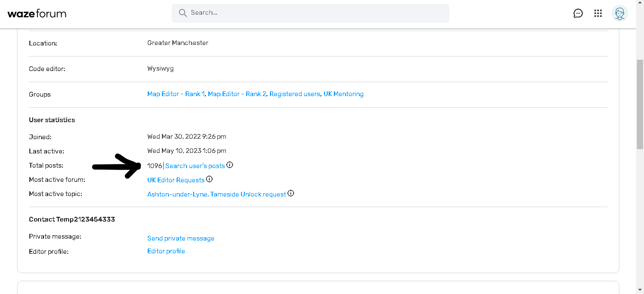Open UK Editor Requests forum link

176,180
